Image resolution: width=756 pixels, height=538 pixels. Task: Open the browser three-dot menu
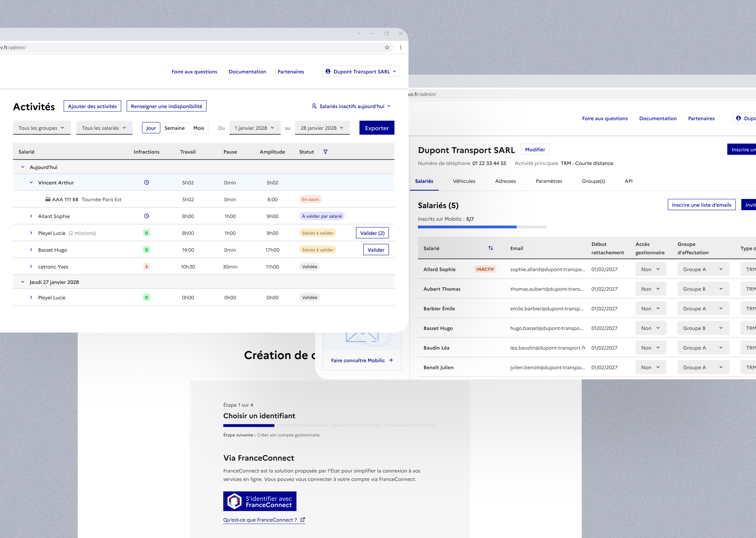[x=401, y=47]
